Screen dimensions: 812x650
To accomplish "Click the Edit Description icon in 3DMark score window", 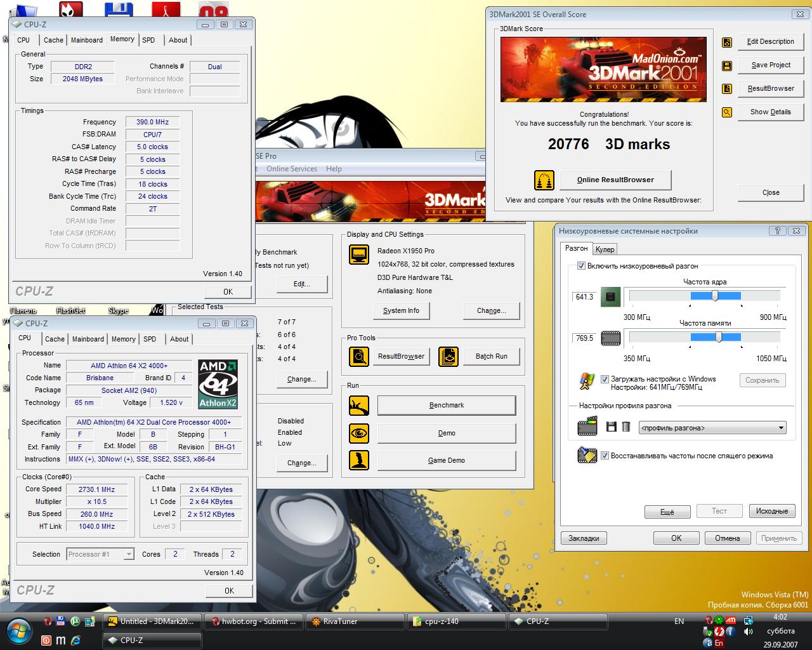I will click(727, 42).
